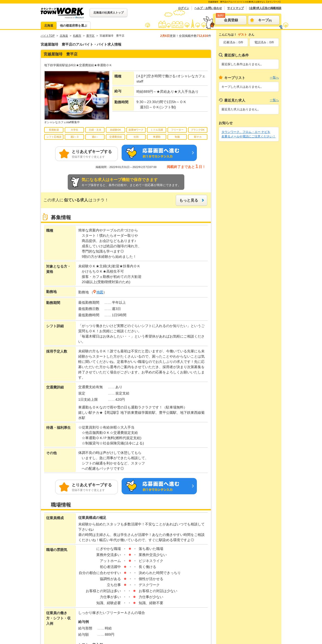Open the タウンワーク、フロム・エーナビ notice link
This screenshot has width=322, height=644.
pos(248,134)
